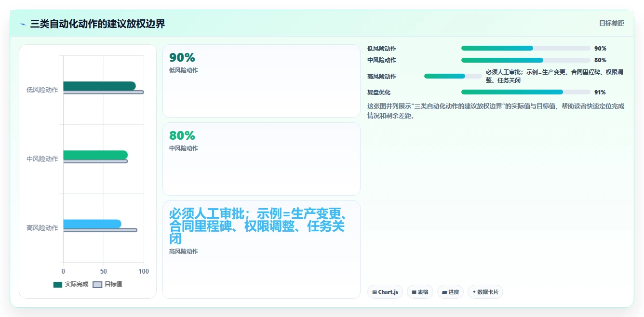Click the 目标差距 label in header
This screenshot has height=317, width=644.
pyautogui.click(x=611, y=23)
